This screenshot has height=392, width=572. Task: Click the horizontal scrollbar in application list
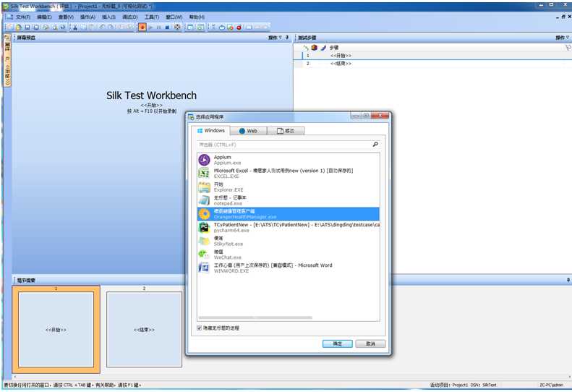pyautogui.click(x=255, y=318)
